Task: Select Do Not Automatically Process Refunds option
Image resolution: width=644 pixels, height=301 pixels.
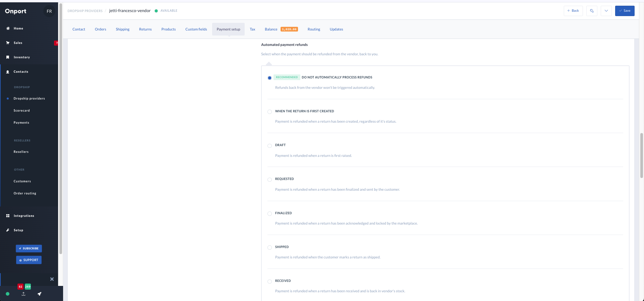Action: pos(269,78)
